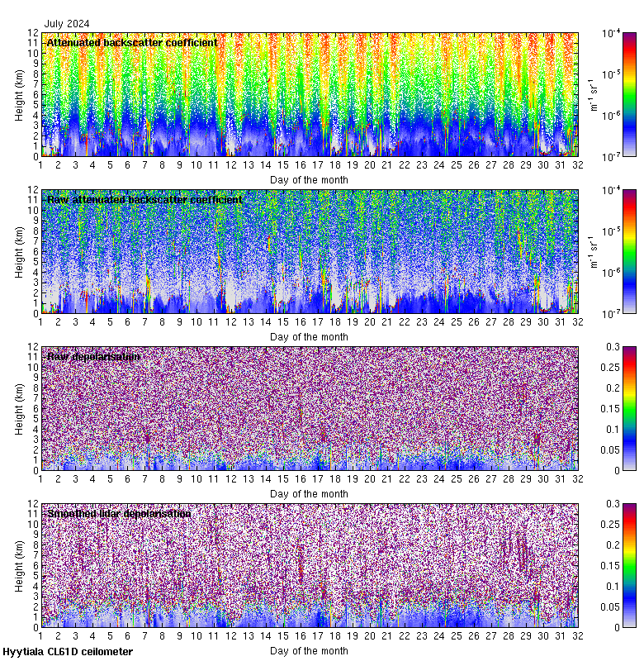Click the "Hyytiala CL61D ceilometer" caption
Viewport: 644px width, 661px height.
[68, 652]
